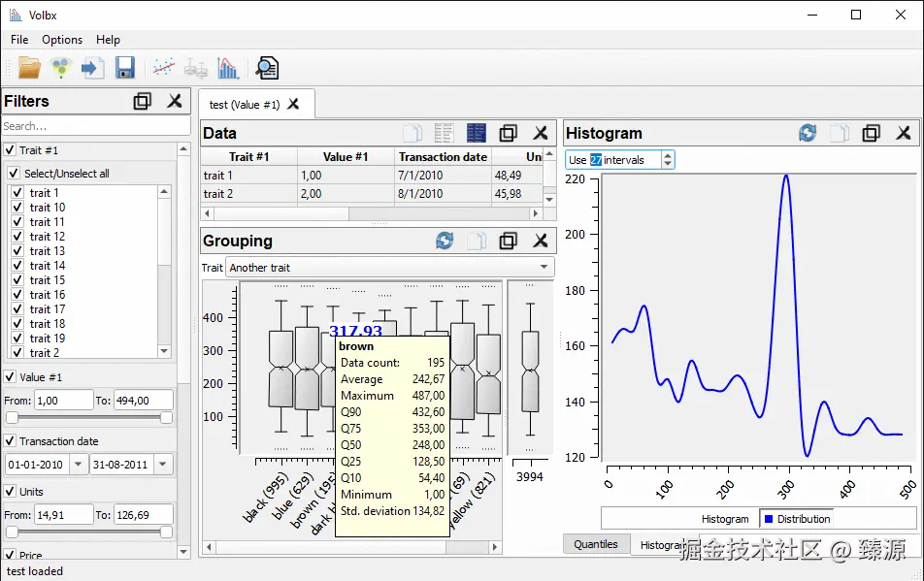924x581 pixels.
Task: Increase intervals with the stepper up arrow
Action: click(667, 155)
